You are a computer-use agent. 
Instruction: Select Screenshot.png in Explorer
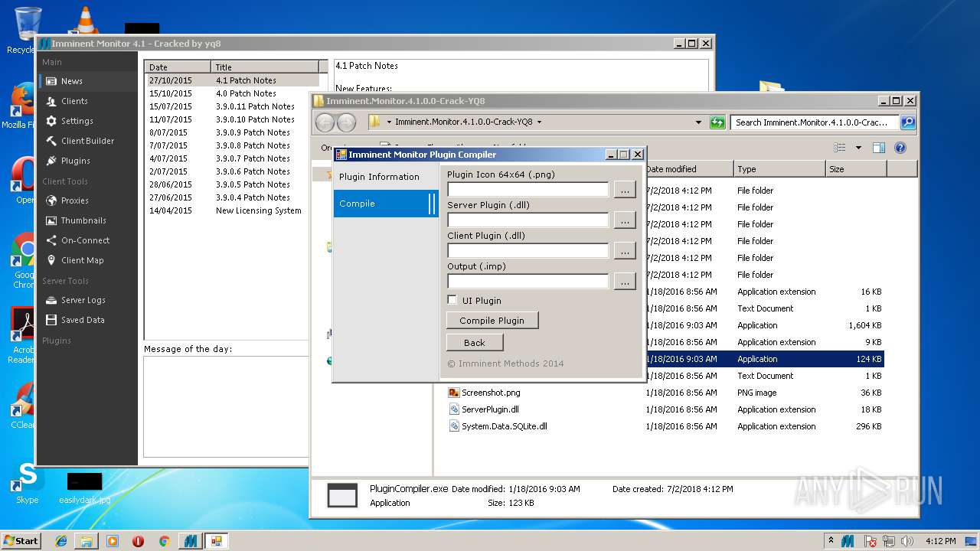click(x=490, y=393)
